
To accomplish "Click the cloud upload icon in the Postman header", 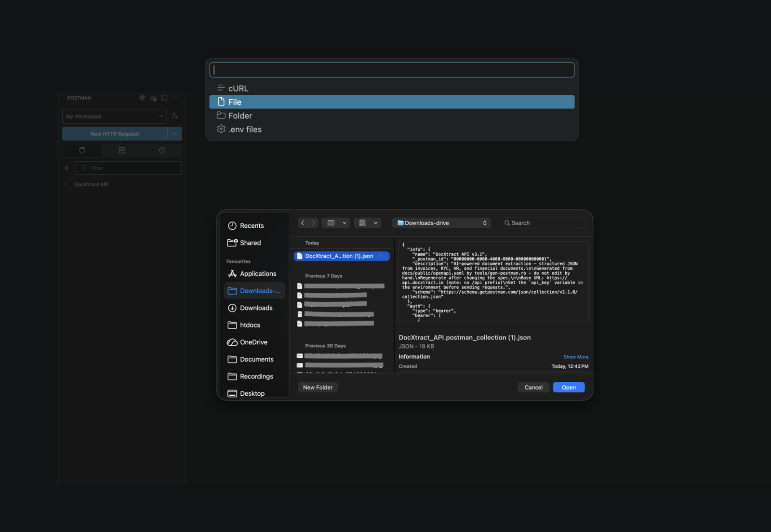I will (153, 98).
